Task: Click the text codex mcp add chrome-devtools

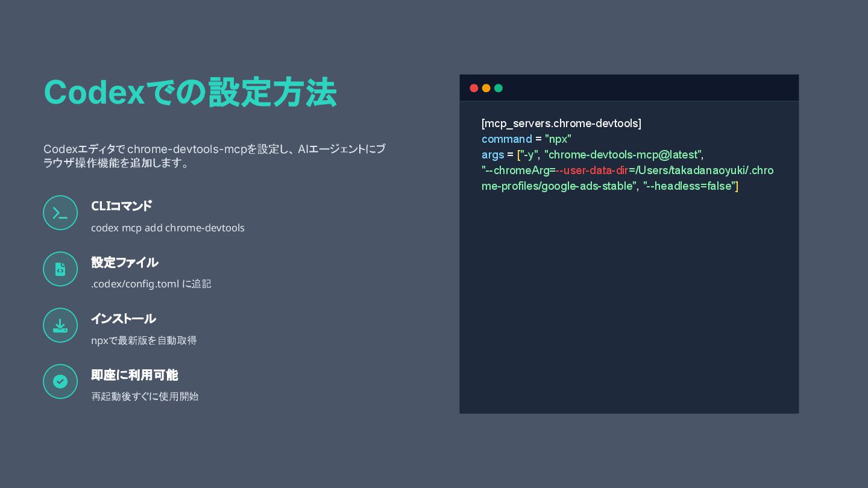Action: tap(168, 228)
